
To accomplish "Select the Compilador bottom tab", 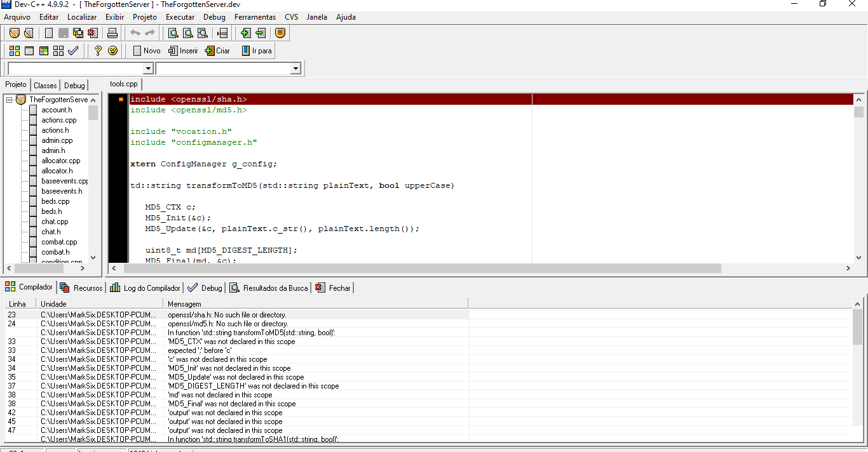I will [x=29, y=287].
